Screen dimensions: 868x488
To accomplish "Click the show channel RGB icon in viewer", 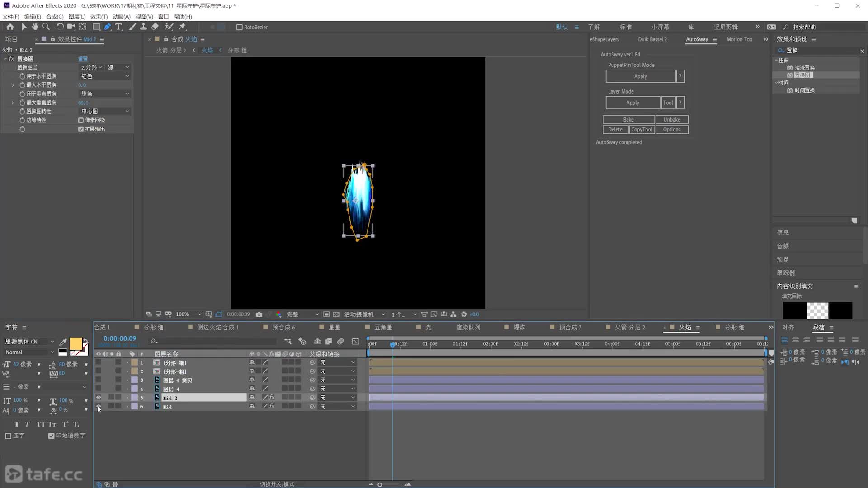I will 278,314.
